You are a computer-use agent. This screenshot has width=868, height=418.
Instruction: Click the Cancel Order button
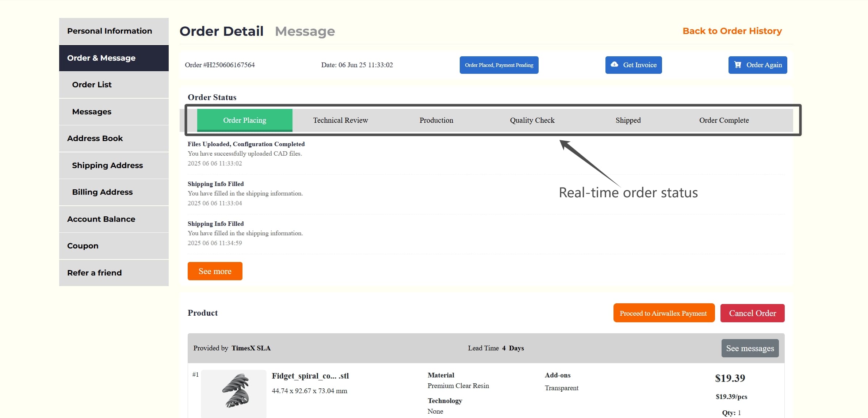[752, 313]
